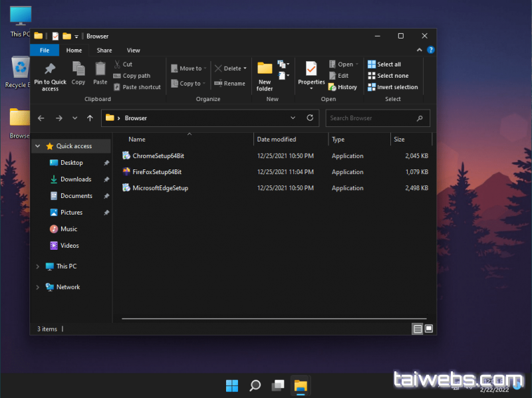Screen dimensions: 532x398
Task: Expand the Network tree node
Action: (38, 287)
